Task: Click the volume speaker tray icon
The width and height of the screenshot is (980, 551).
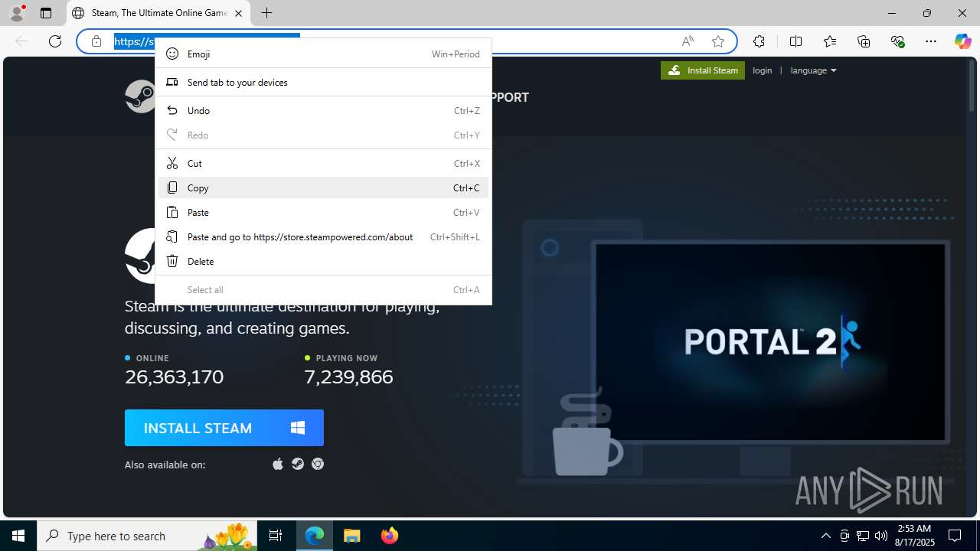Action: (x=881, y=536)
